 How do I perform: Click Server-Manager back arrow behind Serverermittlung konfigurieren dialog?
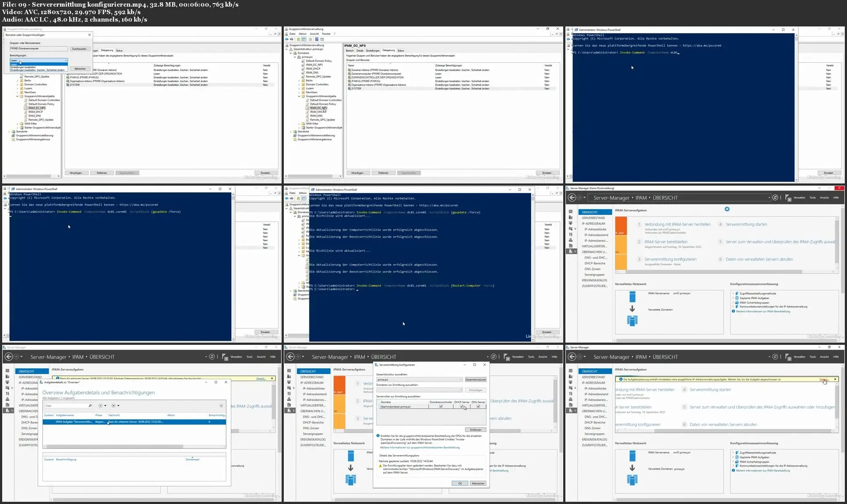290,357
